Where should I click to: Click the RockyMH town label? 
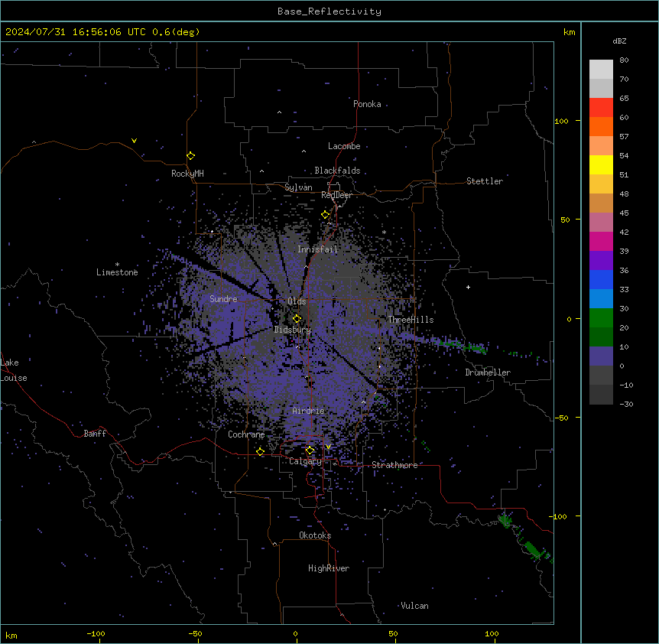tap(187, 174)
